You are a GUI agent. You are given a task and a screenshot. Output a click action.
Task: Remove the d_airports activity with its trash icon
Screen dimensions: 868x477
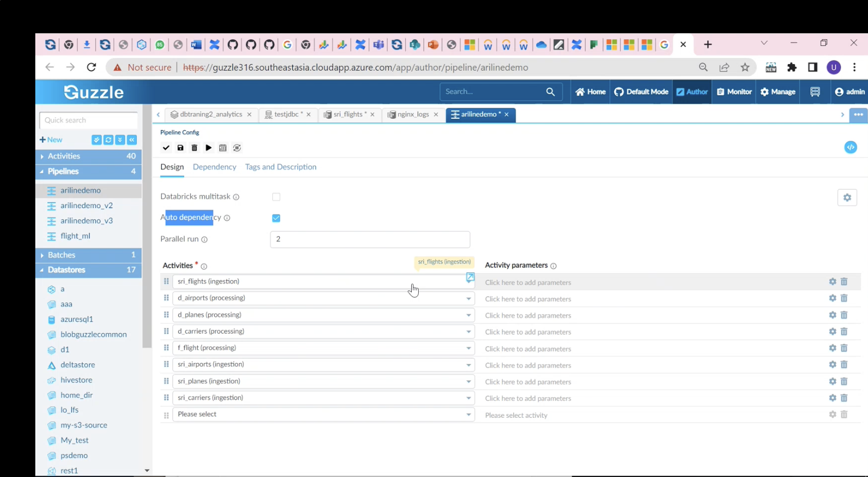click(x=844, y=298)
